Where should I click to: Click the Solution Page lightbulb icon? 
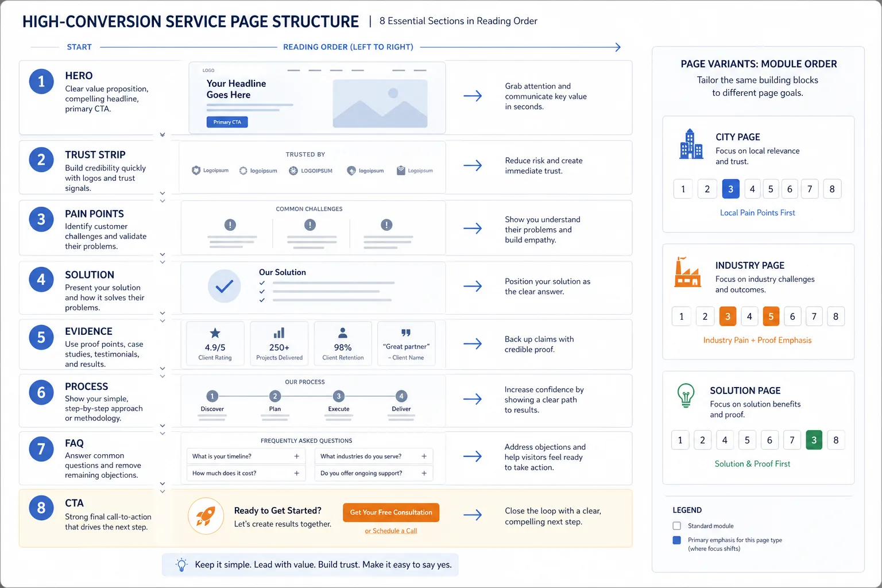click(686, 395)
